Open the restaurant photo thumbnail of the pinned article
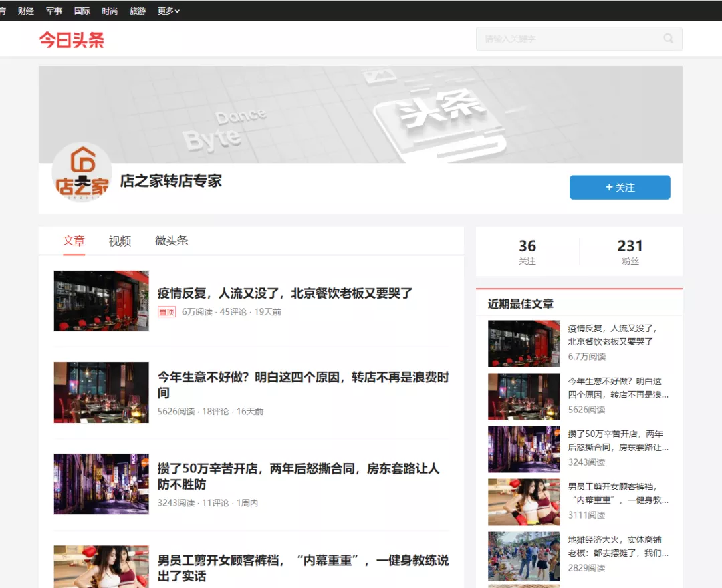This screenshot has width=722, height=588. pyautogui.click(x=101, y=301)
